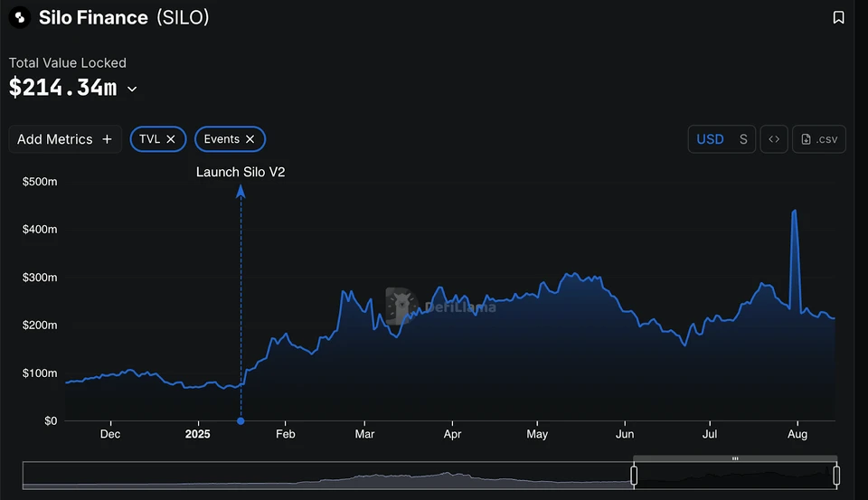
Task: Click the Mar x-axis label
Action: (364, 434)
